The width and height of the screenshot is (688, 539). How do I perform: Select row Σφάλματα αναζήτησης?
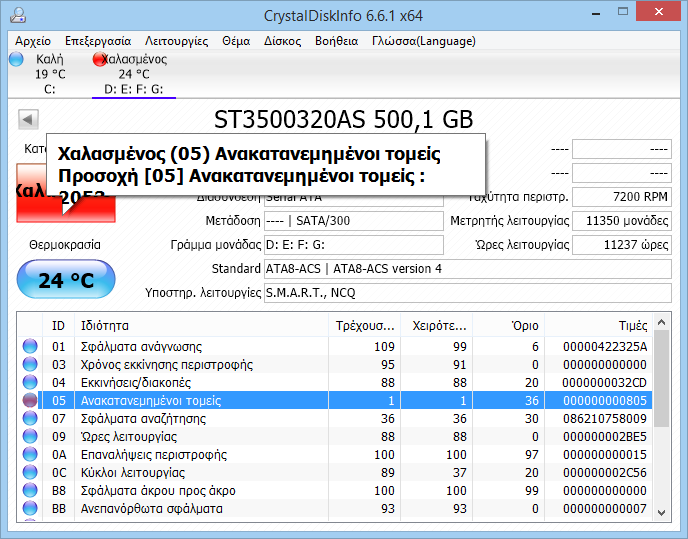click(335, 418)
